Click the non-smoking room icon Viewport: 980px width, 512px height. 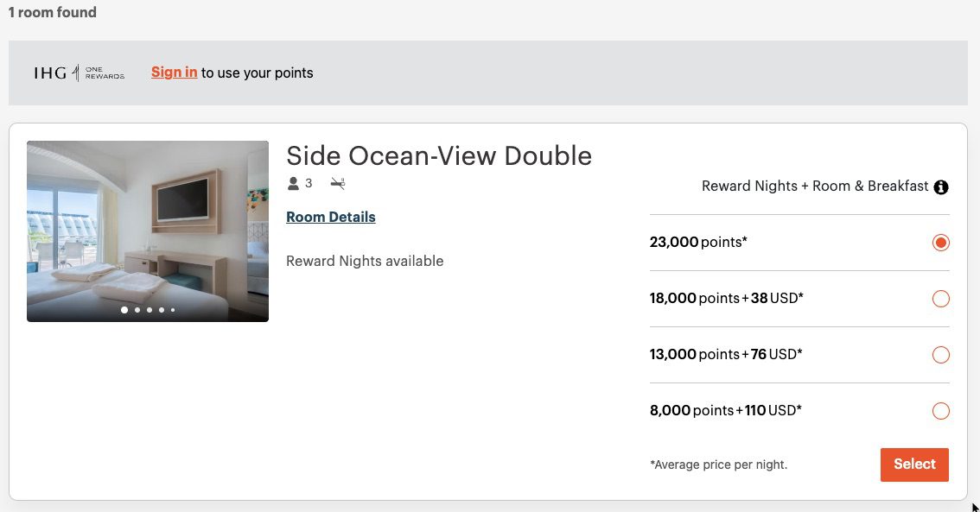[337, 183]
